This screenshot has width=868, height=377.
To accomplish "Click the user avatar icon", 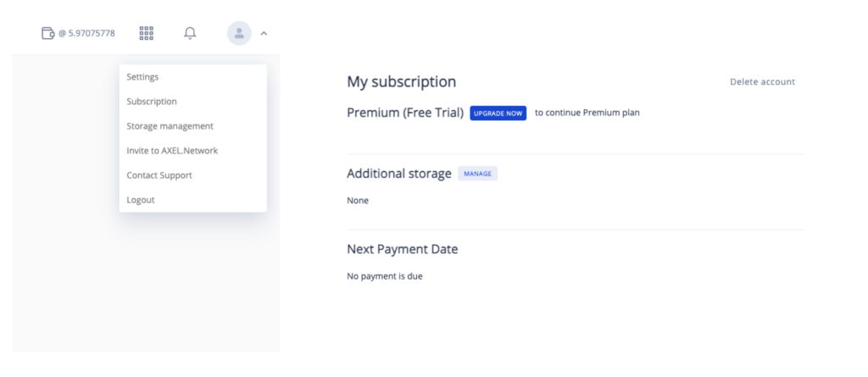I will coord(239,33).
